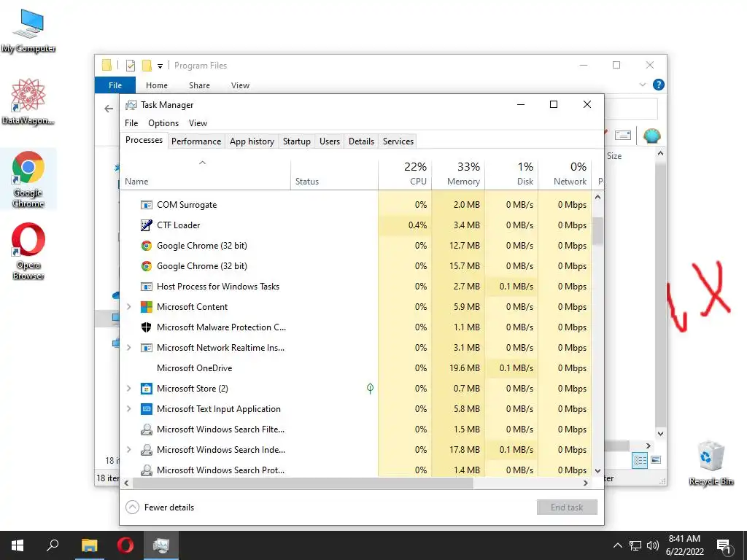Click the Microsoft Content colored logo icon

pos(146,307)
